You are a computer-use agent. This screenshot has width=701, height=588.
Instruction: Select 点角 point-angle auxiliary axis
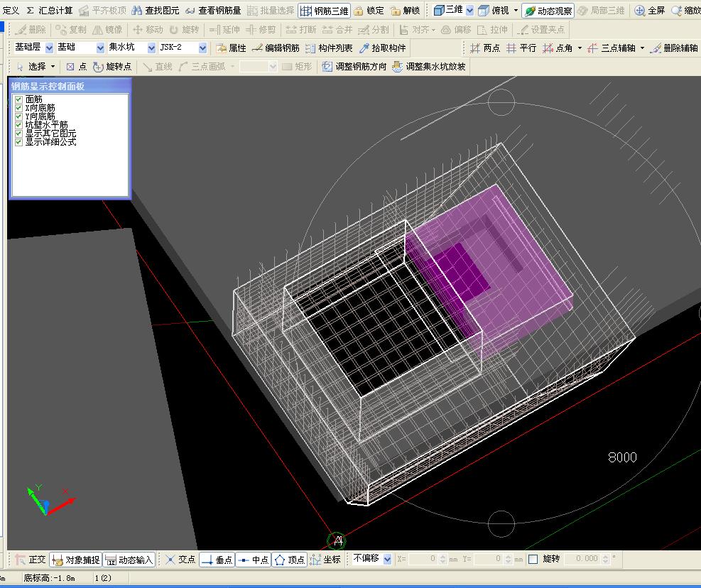click(558, 48)
